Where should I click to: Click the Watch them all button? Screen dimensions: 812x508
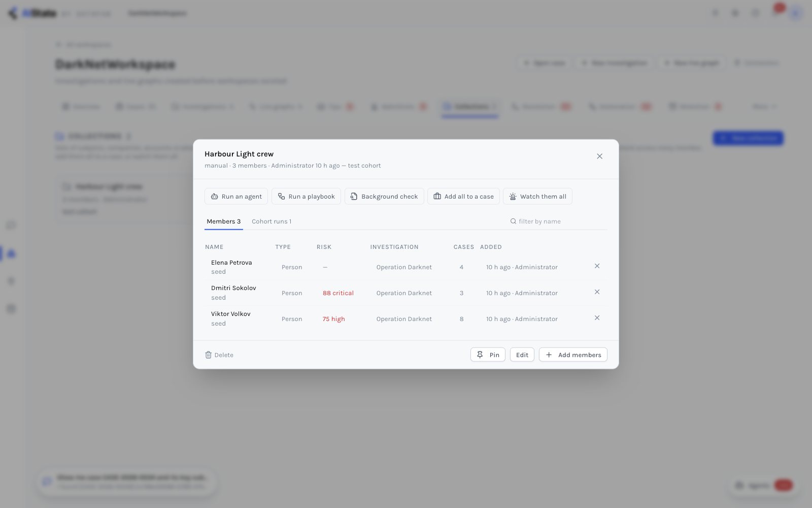tap(537, 197)
